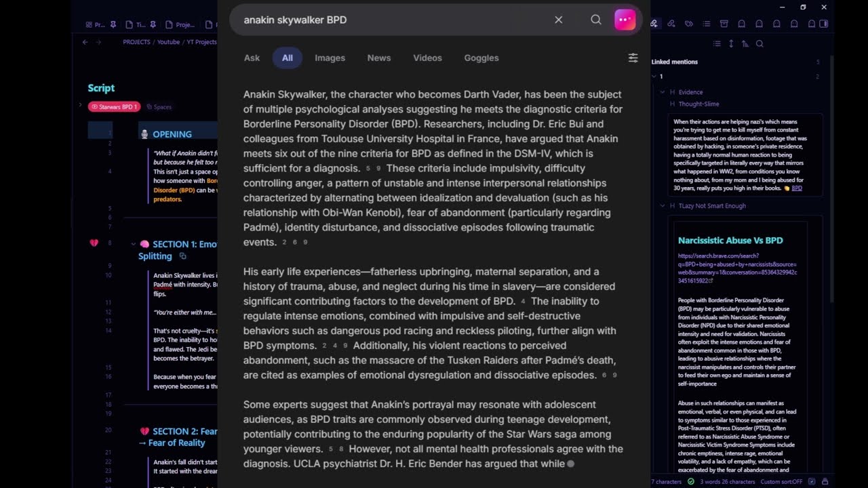Clear the Brave search query with the X
The height and width of the screenshot is (488, 868).
[x=559, y=20]
